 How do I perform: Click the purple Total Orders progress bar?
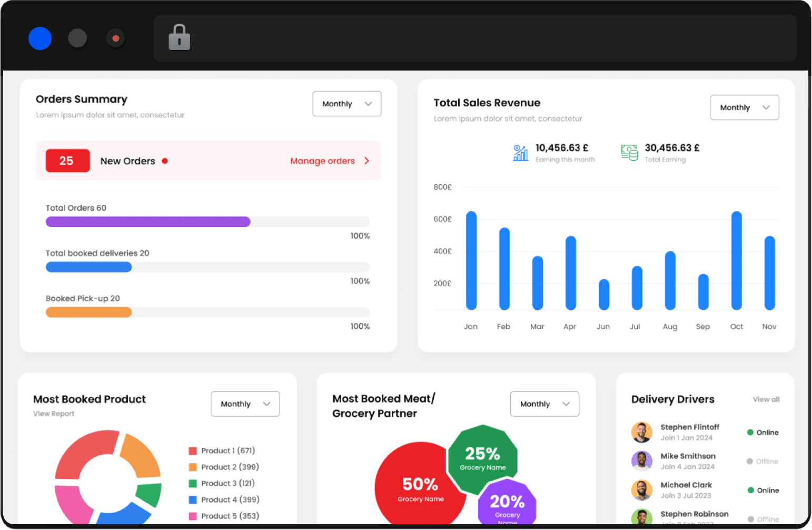[x=148, y=222]
